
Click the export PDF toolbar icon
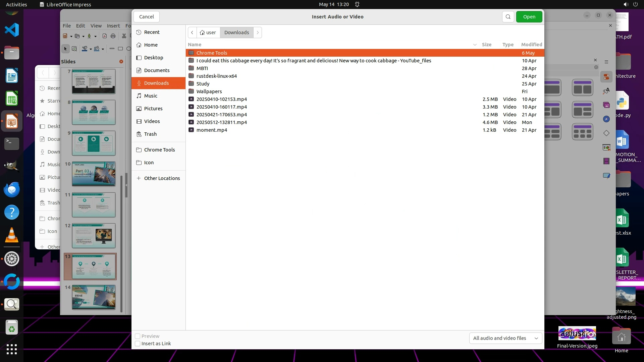click(105, 36)
